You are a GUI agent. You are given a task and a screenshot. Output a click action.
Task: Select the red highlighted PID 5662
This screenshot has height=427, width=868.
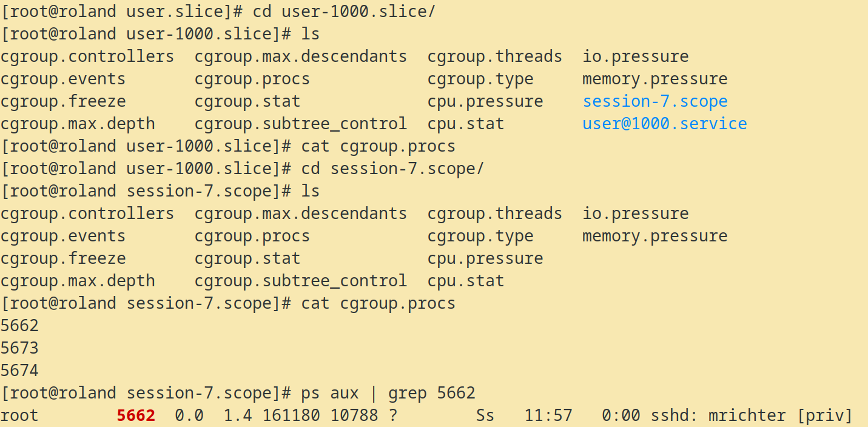136,415
